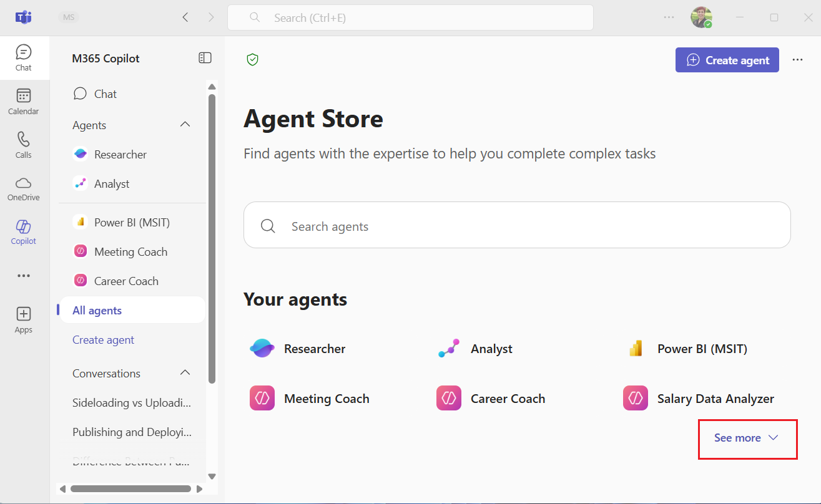Click the sidebar vertical scrollbar thumb
The image size is (821, 504).
point(212,238)
